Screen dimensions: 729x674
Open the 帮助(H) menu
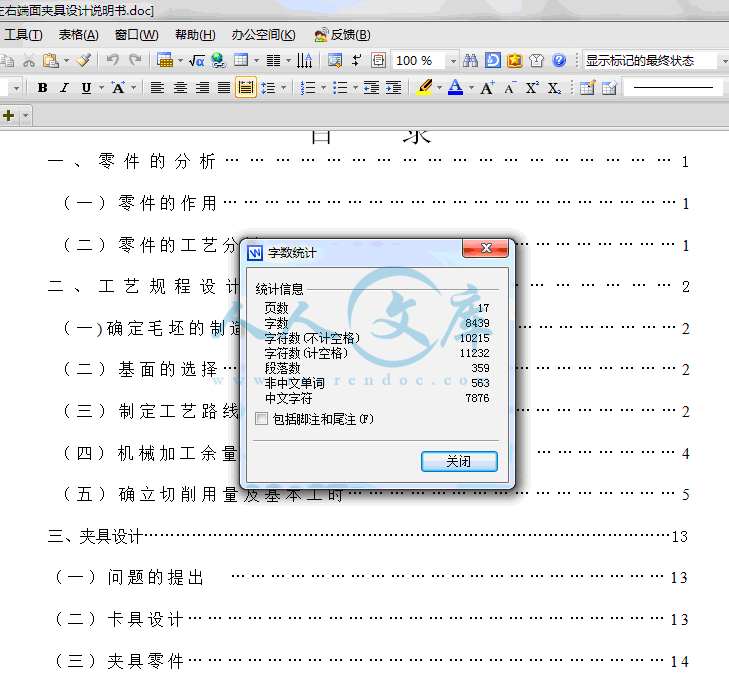pos(195,35)
